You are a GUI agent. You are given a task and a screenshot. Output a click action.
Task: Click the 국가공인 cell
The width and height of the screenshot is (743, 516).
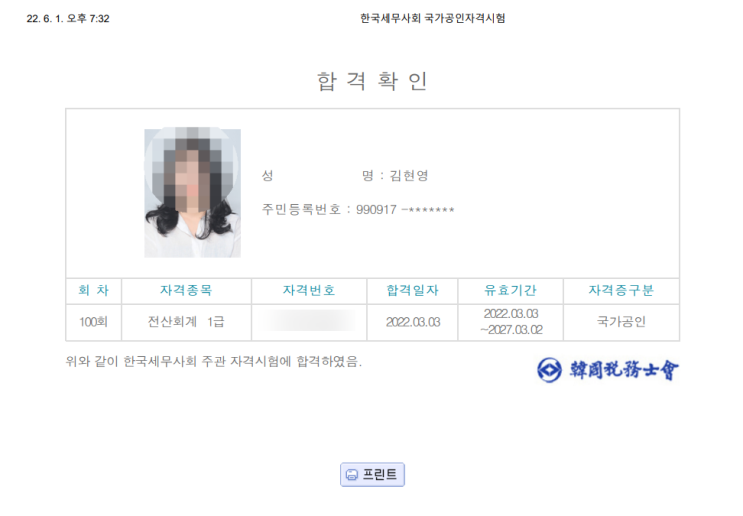pos(621,322)
